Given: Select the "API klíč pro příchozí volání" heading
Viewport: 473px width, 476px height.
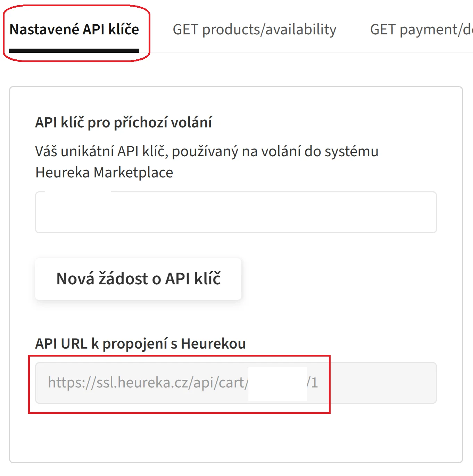Looking at the screenshot, I should tap(123, 123).
